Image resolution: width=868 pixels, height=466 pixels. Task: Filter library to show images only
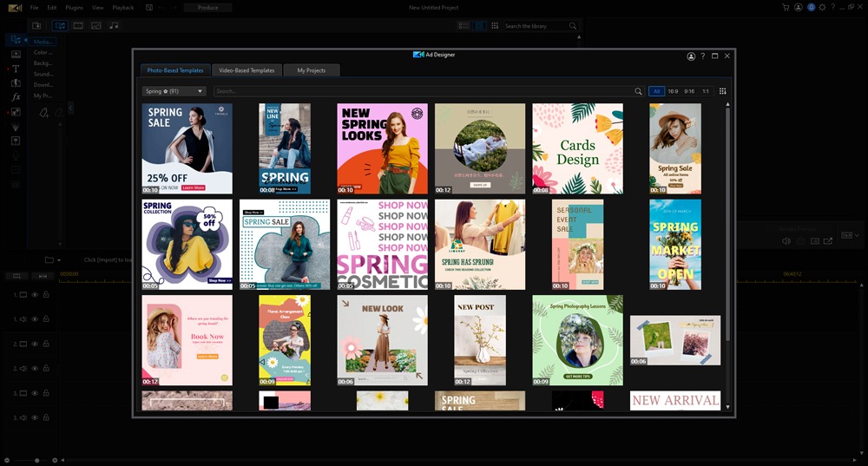point(96,25)
